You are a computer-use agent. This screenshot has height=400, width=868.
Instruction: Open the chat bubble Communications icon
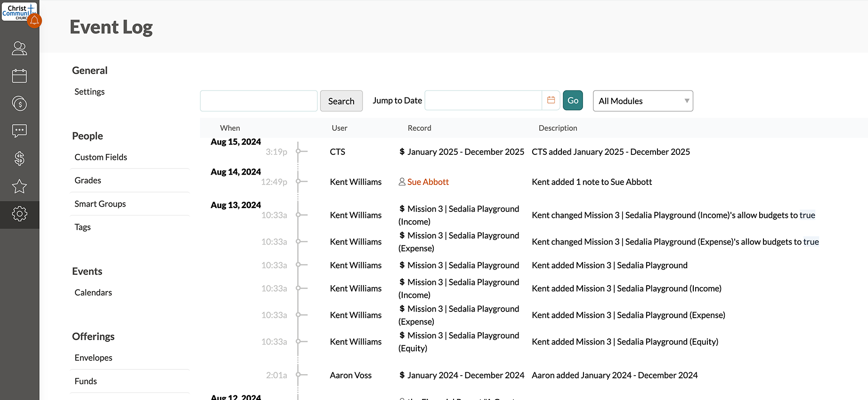pos(19,131)
